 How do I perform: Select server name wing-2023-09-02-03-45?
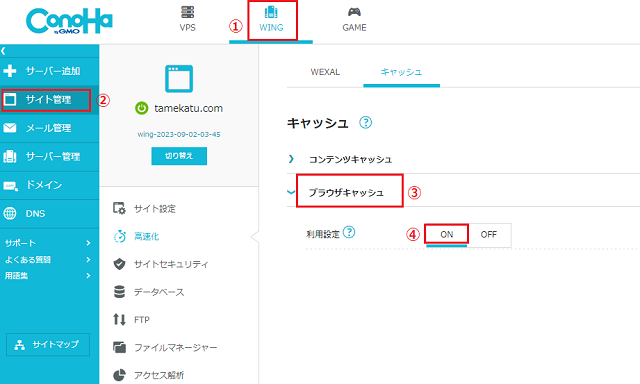tap(179, 134)
